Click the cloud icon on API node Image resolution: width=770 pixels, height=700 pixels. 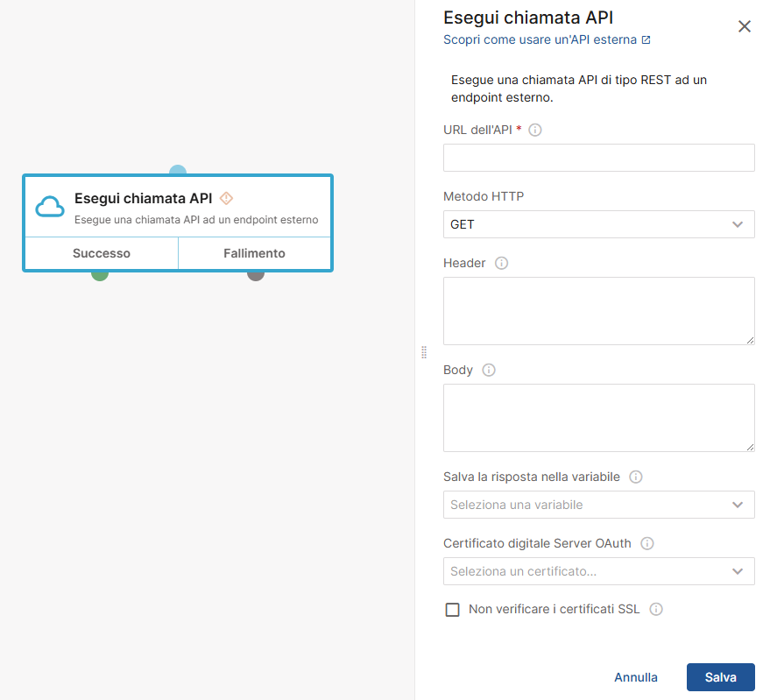(x=50, y=207)
